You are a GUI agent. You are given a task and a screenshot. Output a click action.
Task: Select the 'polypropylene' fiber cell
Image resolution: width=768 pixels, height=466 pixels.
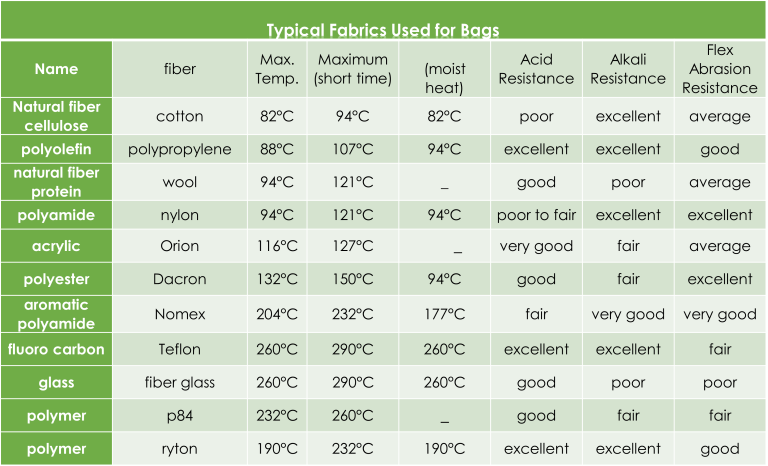click(180, 149)
